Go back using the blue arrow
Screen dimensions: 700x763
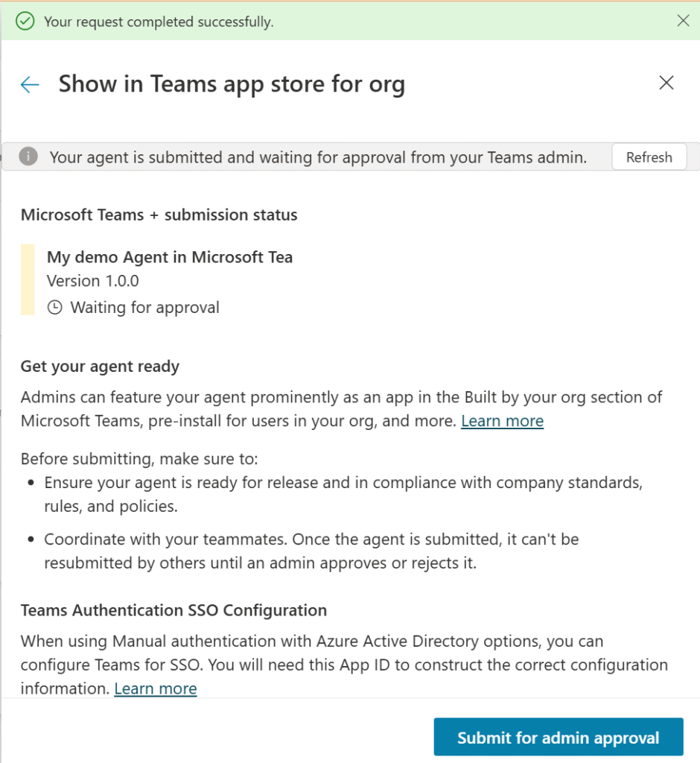click(30, 84)
